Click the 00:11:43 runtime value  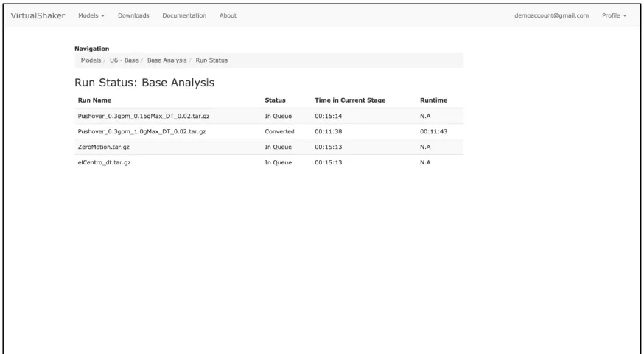[433, 131]
